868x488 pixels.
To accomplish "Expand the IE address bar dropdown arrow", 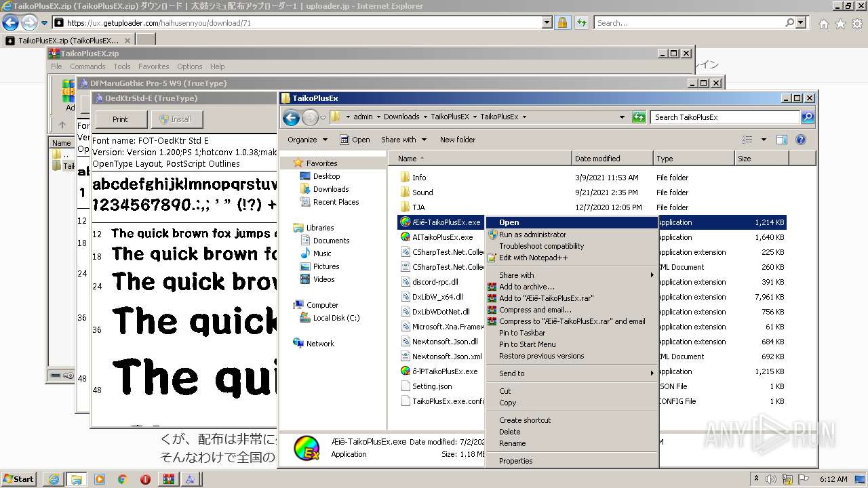I will point(547,22).
